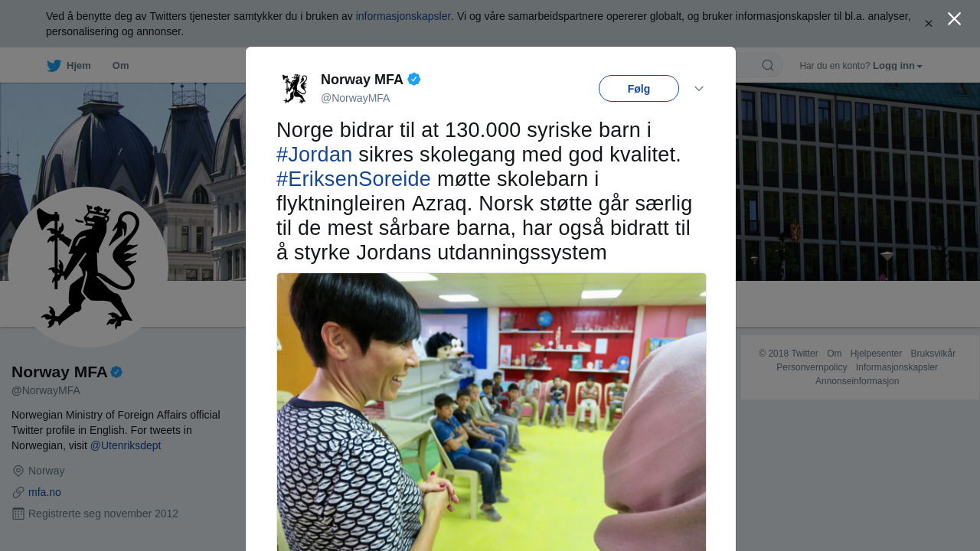Open the #EriksenSoreide hashtag link
The width and height of the screenshot is (980, 551).
click(x=354, y=179)
